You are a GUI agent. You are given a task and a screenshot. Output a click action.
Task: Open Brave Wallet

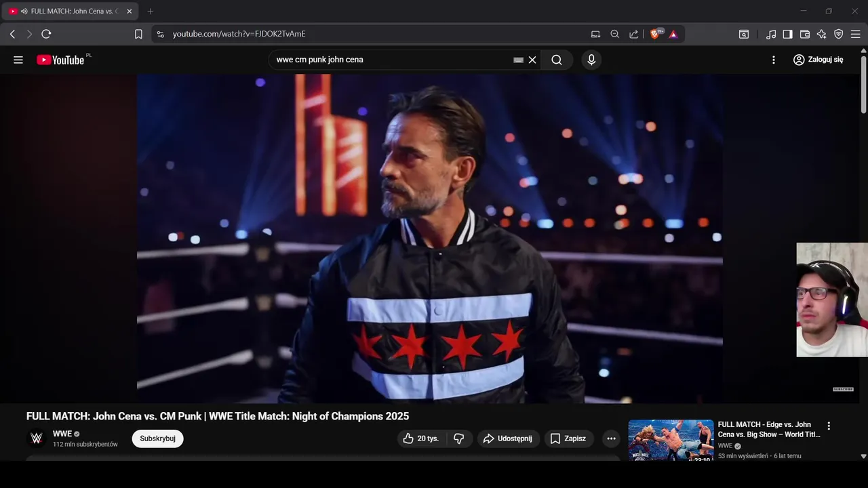(x=805, y=34)
